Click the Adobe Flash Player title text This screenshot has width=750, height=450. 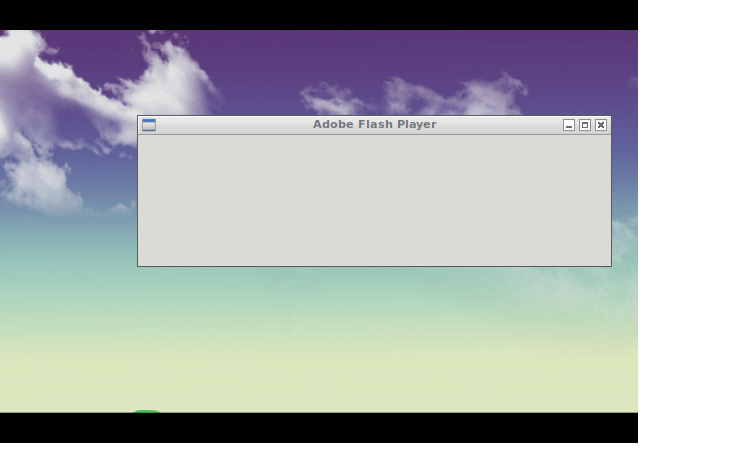pyautogui.click(x=375, y=124)
